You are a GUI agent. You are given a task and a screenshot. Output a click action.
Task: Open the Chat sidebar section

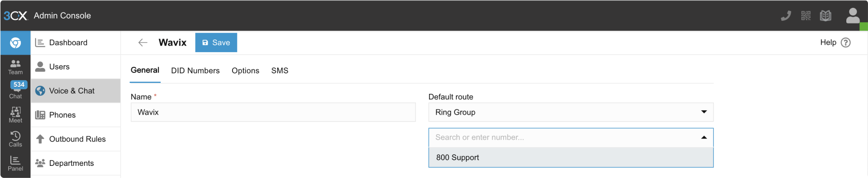coord(15,91)
